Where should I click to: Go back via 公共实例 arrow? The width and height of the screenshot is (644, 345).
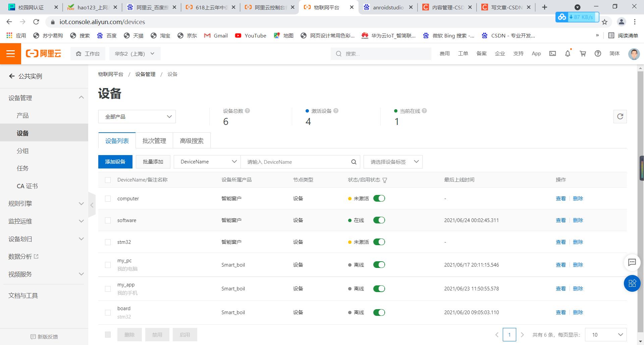pyautogui.click(x=12, y=76)
